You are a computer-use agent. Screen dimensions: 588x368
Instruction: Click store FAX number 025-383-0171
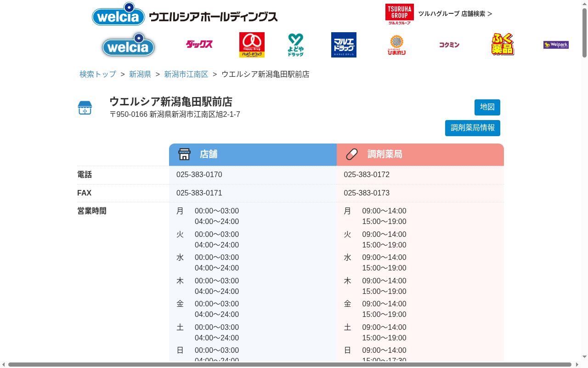(199, 193)
